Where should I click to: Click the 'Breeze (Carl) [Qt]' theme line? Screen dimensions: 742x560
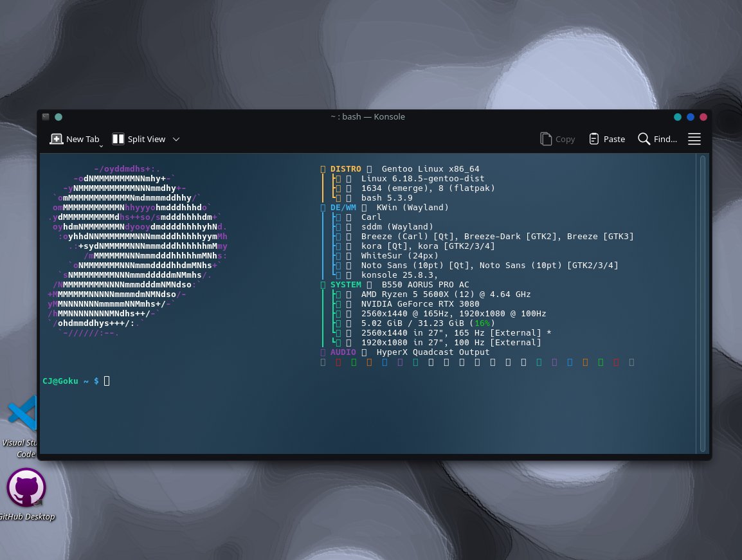tap(498, 236)
